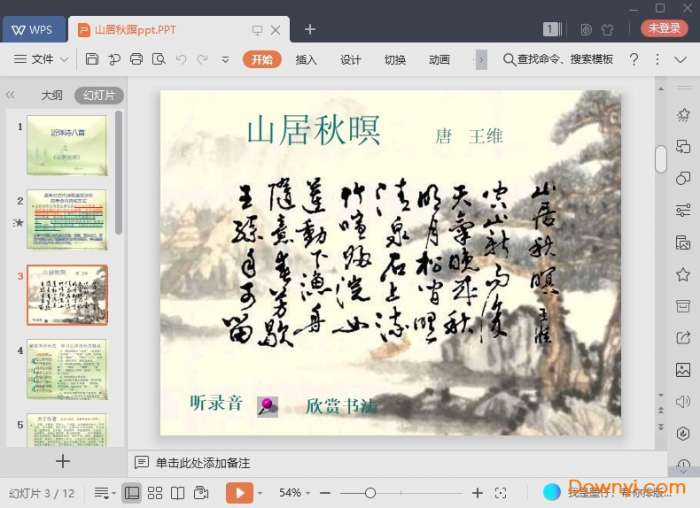This screenshot has width=700, height=508.
Task: Click the WPS home tab
Action: coord(33,29)
